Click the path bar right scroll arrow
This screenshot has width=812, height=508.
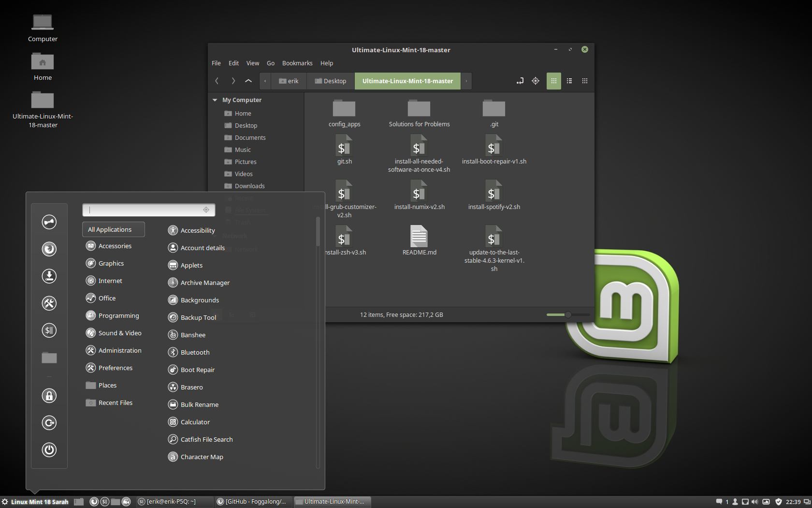click(466, 81)
